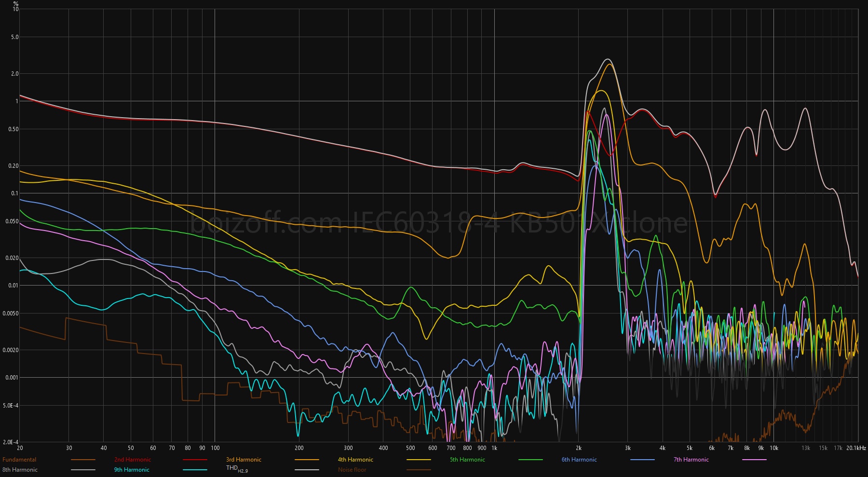868x477 pixels.
Task: Select the blue 6th Harmonic line swatch
Action: click(x=642, y=460)
